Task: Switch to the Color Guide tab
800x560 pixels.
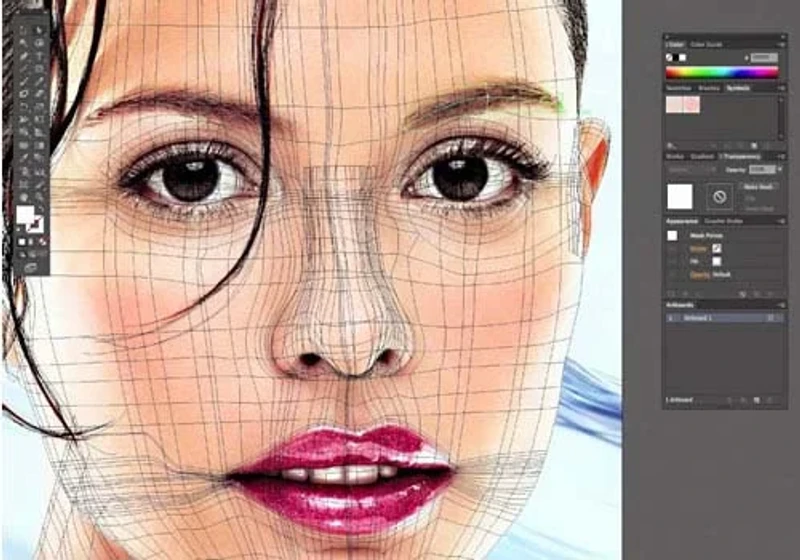Action: (706, 44)
